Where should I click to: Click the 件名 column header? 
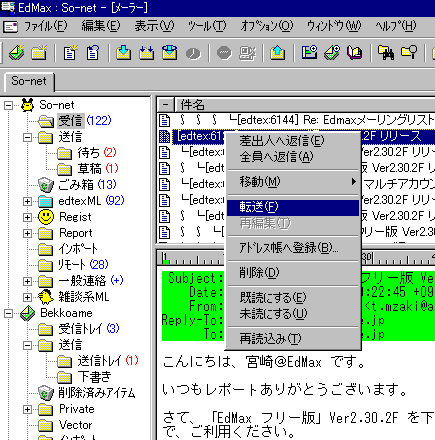click(305, 105)
